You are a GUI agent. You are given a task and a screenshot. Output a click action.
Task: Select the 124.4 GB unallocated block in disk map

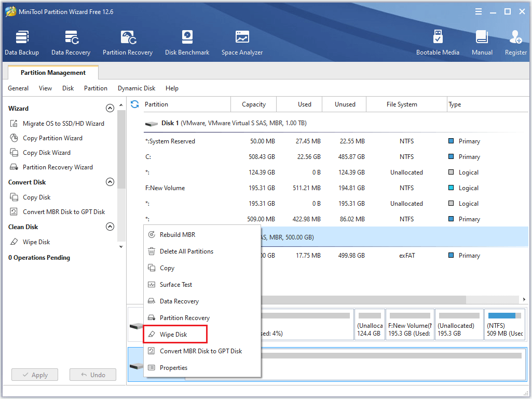(x=370, y=324)
